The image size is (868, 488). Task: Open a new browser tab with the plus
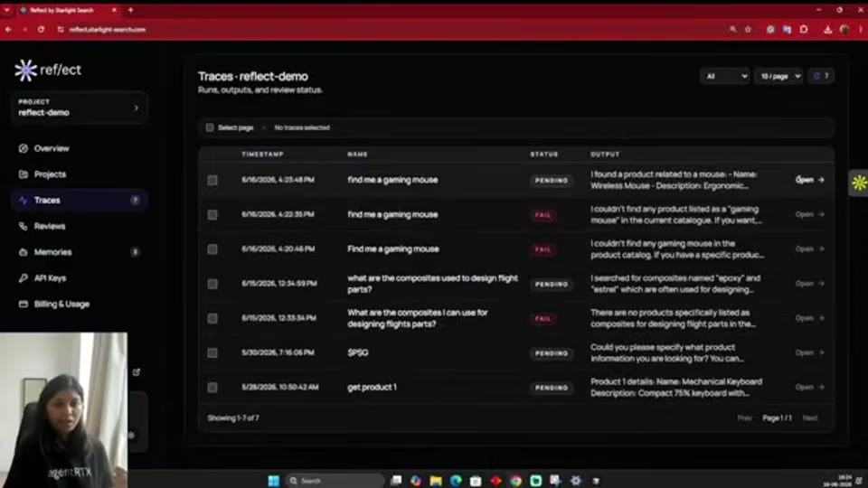pos(130,10)
